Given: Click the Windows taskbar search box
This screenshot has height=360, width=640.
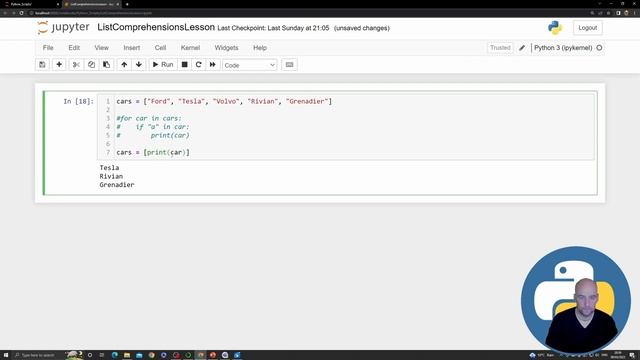Looking at the screenshot, I should pyautogui.click(x=39, y=355).
